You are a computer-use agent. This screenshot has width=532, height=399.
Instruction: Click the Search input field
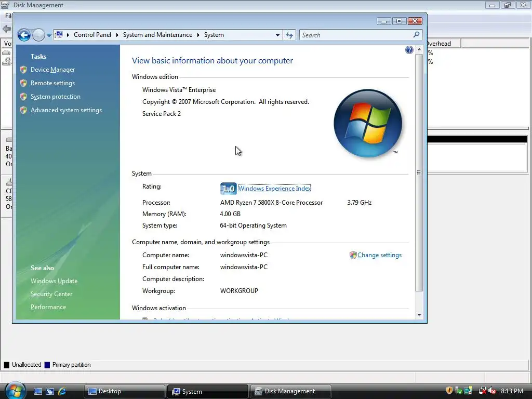click(x=355, y=35)
